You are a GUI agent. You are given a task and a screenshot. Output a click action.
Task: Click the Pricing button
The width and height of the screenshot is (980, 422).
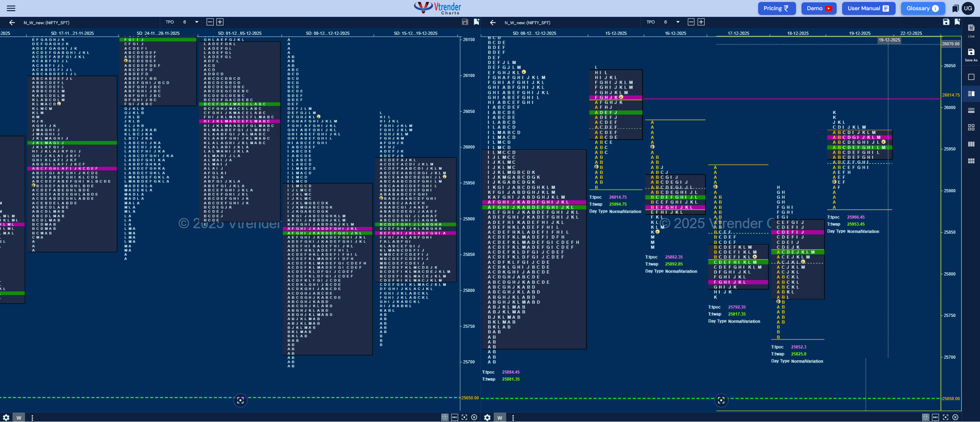(x=777, y=8)
